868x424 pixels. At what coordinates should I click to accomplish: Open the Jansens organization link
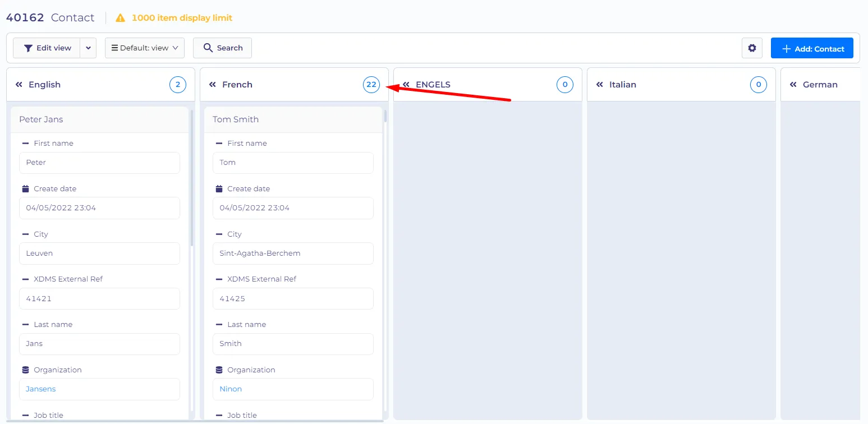click(41, 389)
